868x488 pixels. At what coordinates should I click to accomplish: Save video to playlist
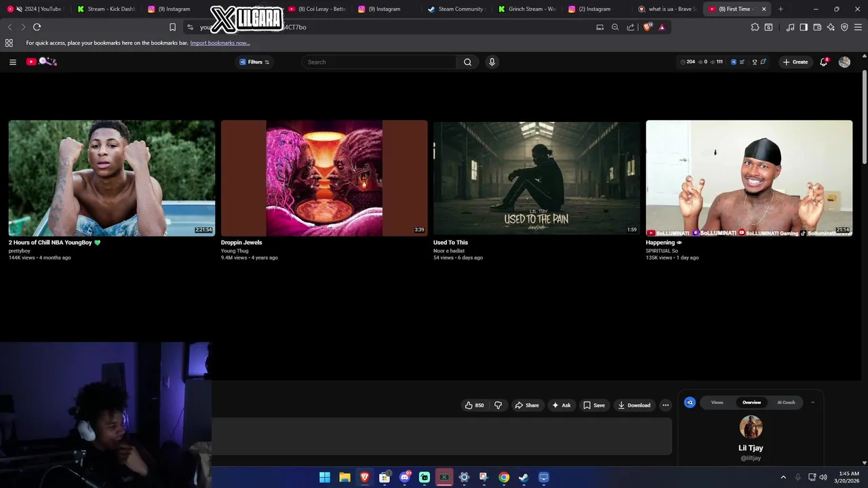point(594,405)
